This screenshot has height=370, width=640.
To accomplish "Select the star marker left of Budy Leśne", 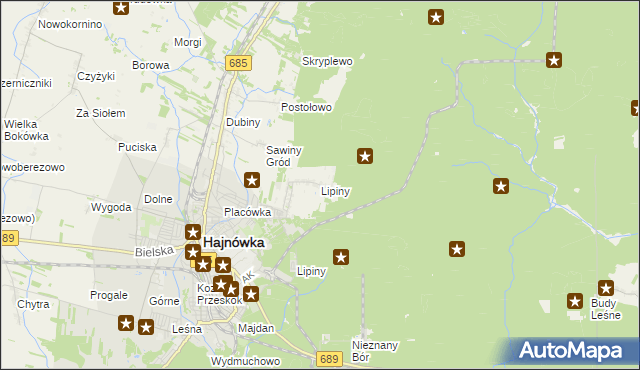I will click(575, 301).
